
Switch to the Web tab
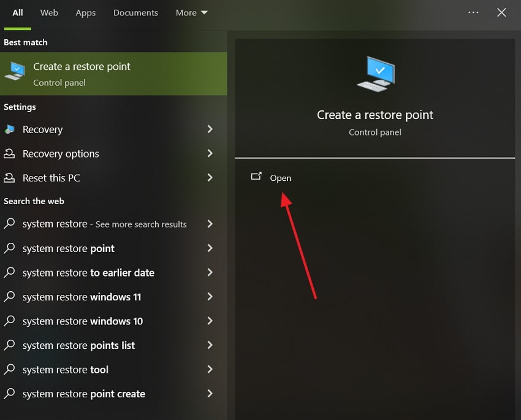coord(49,12)
